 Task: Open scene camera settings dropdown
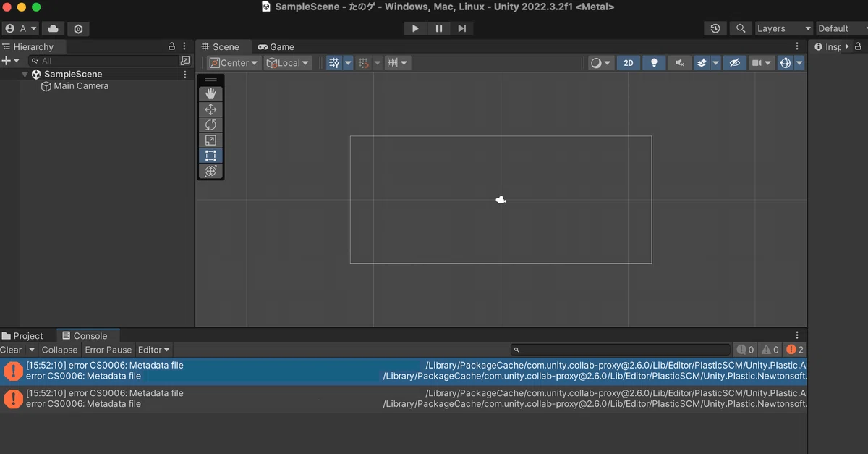[x=762, y=63]
